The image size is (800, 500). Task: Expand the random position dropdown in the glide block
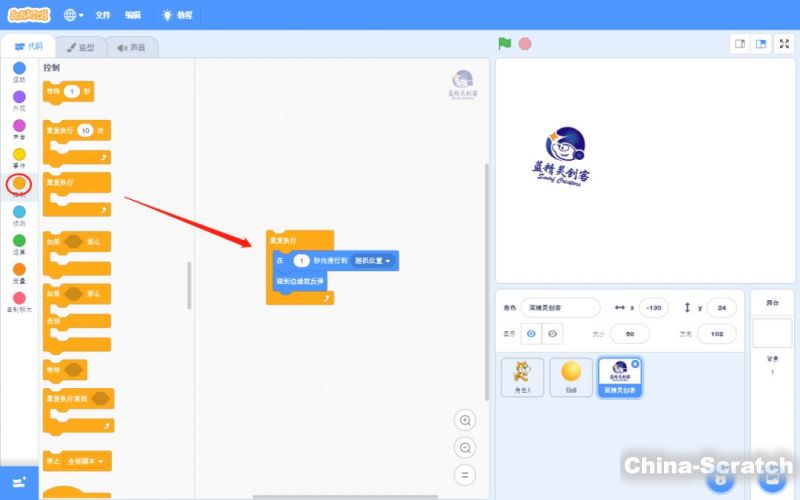373,260
